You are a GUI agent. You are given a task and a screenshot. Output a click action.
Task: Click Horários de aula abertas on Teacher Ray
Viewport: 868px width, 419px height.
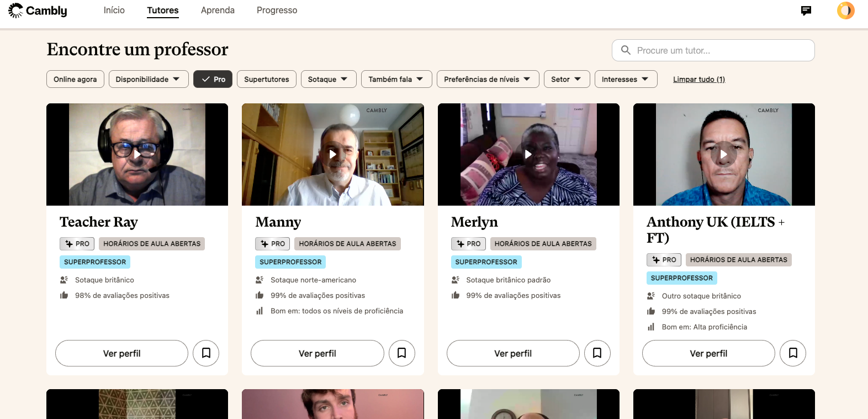pyautogui.click(x=152, y=244)
